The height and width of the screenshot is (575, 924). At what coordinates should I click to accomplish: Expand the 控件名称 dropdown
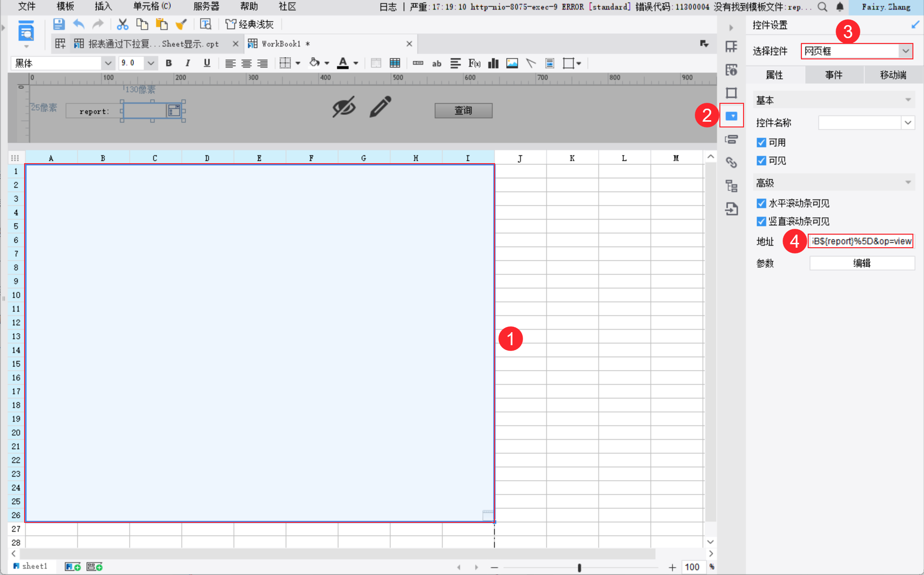tap(908, 123)
